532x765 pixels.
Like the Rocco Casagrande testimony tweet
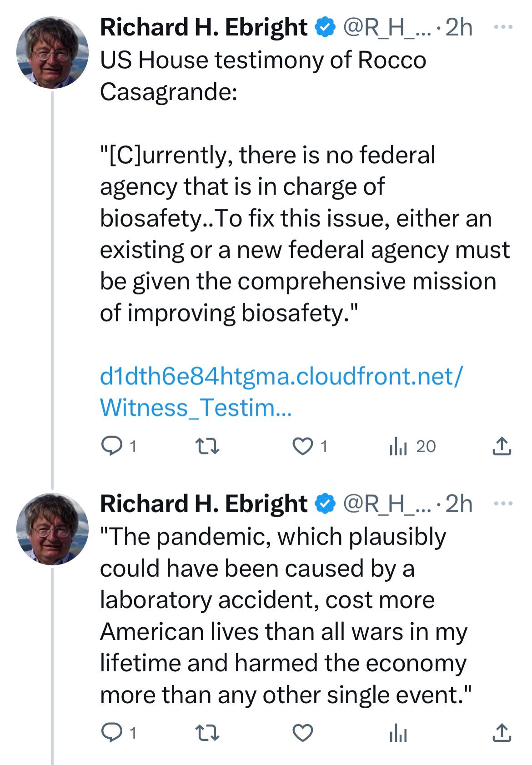302,446
